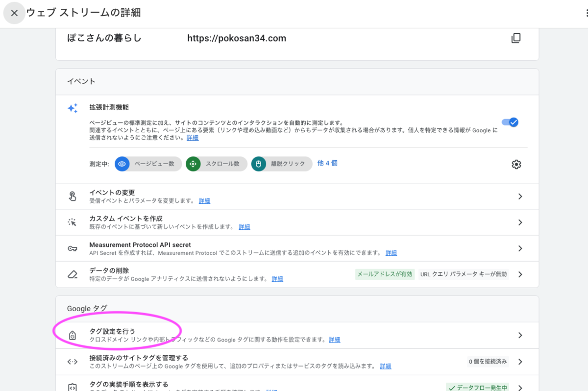Click the icon for タグの実装手順を表示する
This screenshot has width=588, height=391.
click(x=73, y=387)
